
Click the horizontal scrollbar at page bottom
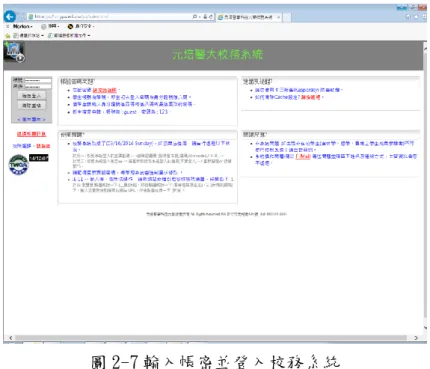pyautogui.click(x=211, y=338)
